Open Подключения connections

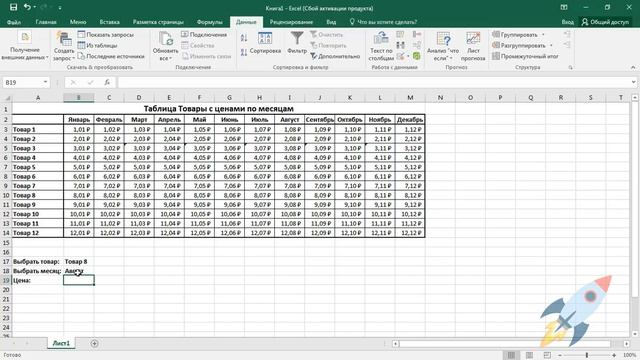click(204, 35)
